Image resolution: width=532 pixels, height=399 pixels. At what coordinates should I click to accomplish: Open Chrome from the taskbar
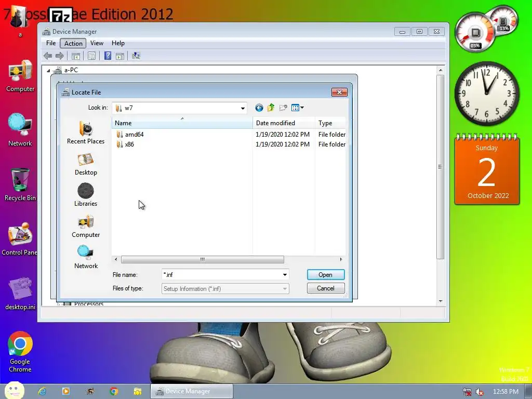[114, 391]
